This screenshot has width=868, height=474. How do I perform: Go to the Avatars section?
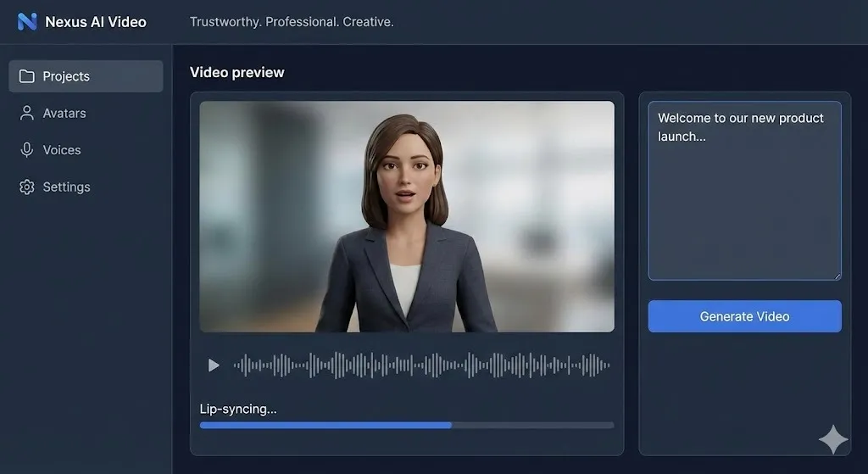[86, 113]
